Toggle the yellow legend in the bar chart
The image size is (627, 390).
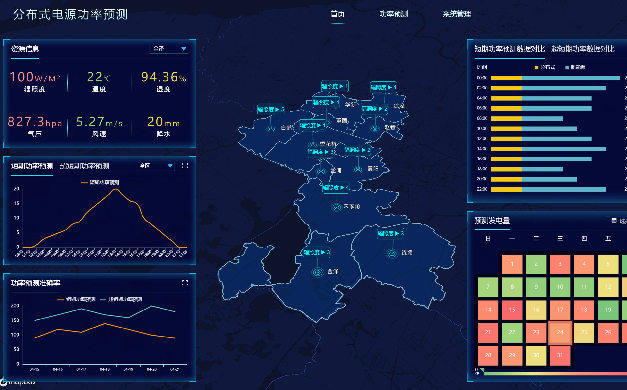click(x=545, y=67)
